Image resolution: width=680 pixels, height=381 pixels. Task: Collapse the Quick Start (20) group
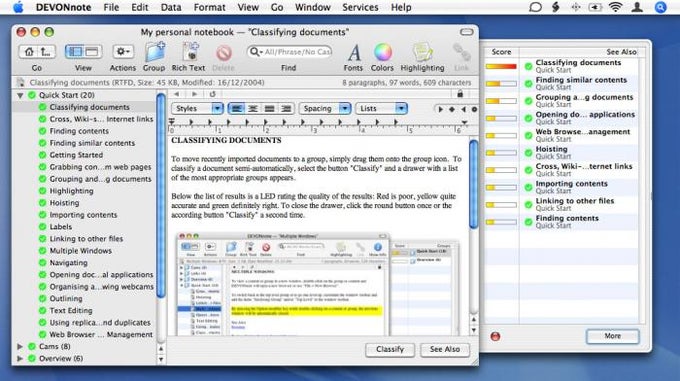pyautogui.click(x=20, y=95)
